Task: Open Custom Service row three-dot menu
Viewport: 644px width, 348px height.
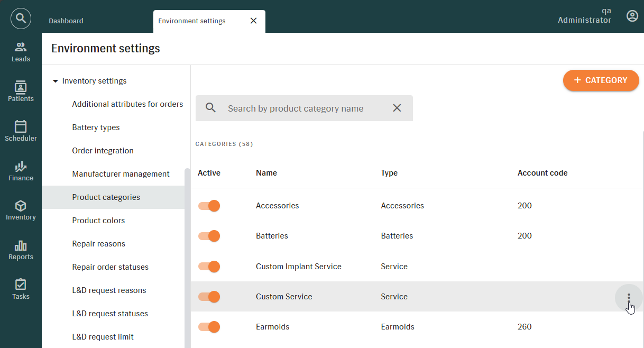Action: click(x=628, y=297)
